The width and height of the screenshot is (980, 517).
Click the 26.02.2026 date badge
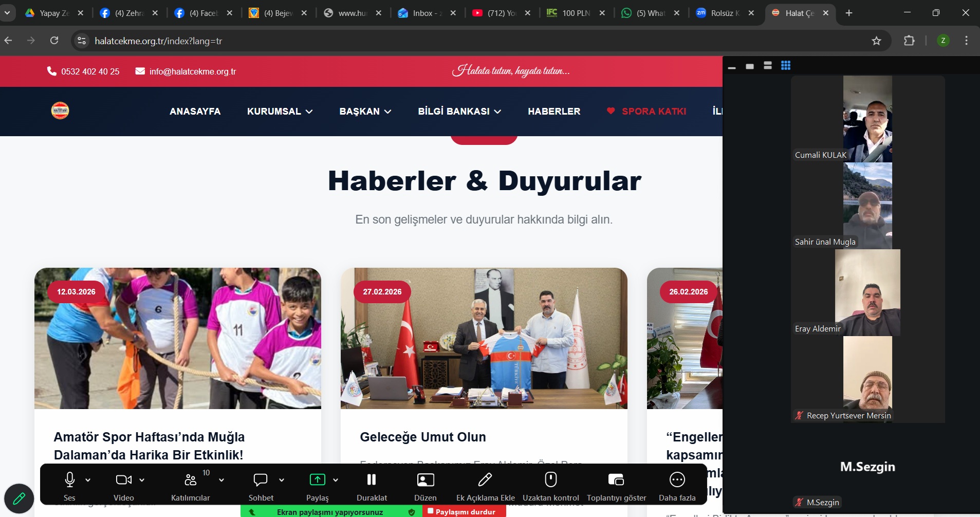coord(689,292)
